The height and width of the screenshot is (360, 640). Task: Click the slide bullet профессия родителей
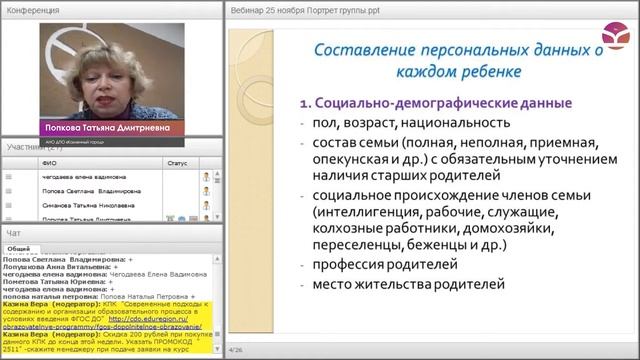385,264
